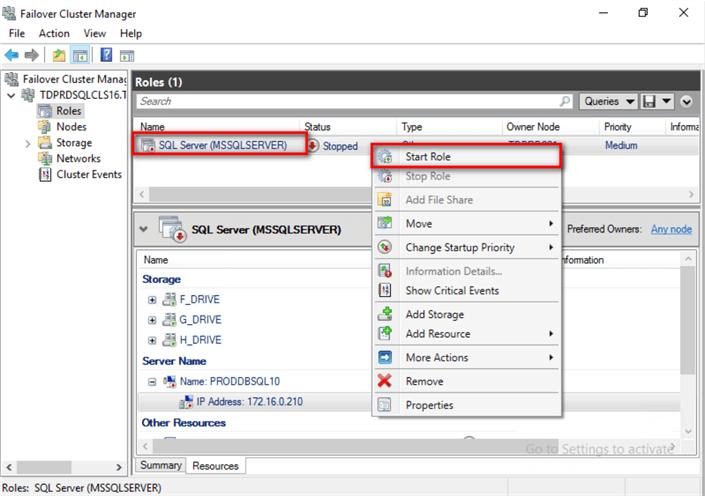Click the Forward arrow toolbar icon
The height and width of the screenshot is (496, 705).
pos(31,55)
